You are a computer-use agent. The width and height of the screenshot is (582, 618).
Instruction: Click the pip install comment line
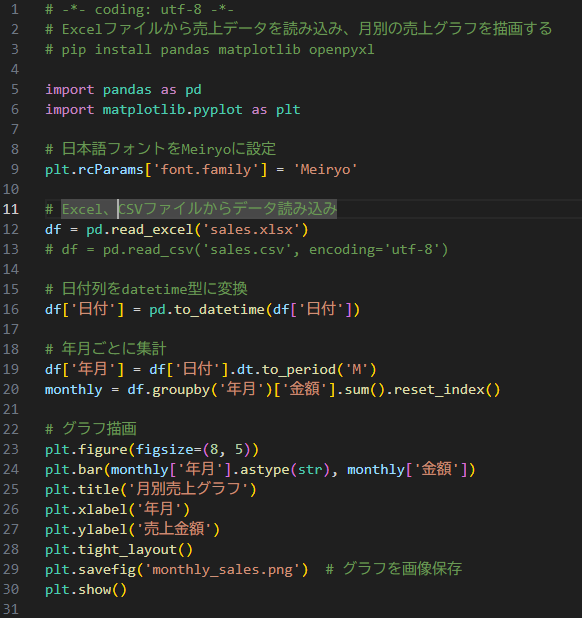210,49
